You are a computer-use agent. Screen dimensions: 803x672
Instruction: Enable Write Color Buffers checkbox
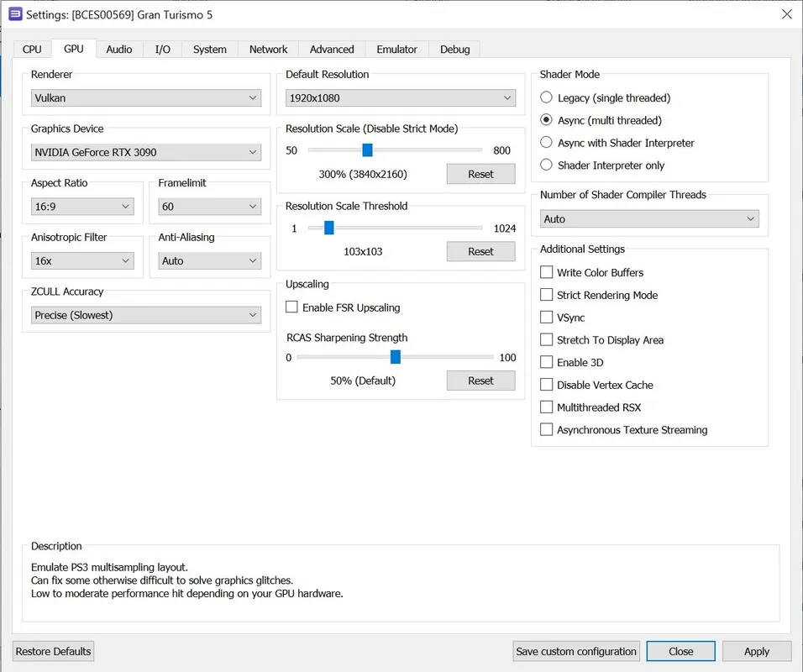click(x=592, y=272)
